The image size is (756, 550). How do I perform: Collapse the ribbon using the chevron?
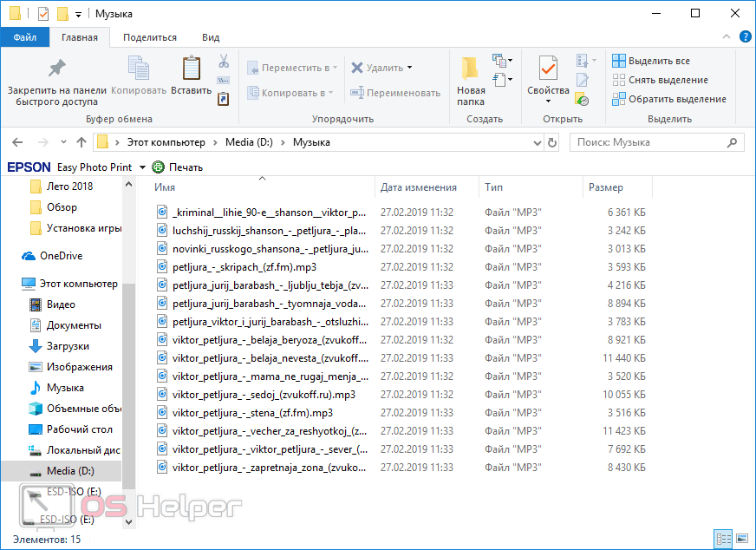click(x=728, y=36)
